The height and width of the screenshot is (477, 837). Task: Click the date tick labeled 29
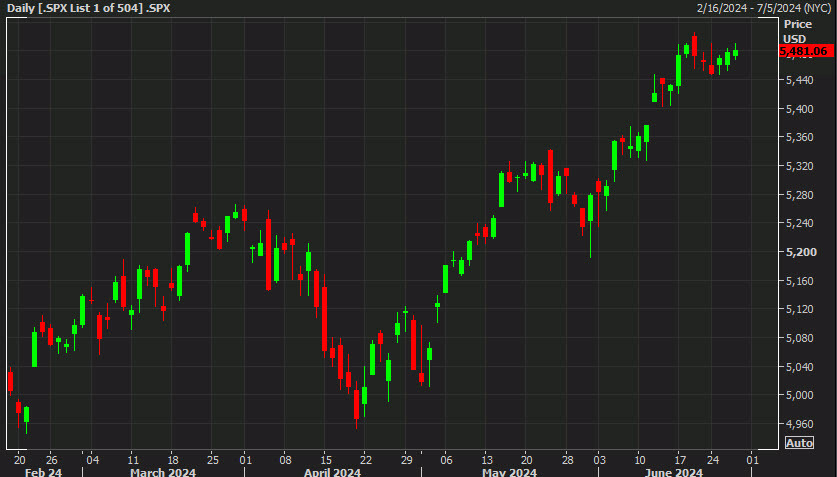click(x=406, y=459)
